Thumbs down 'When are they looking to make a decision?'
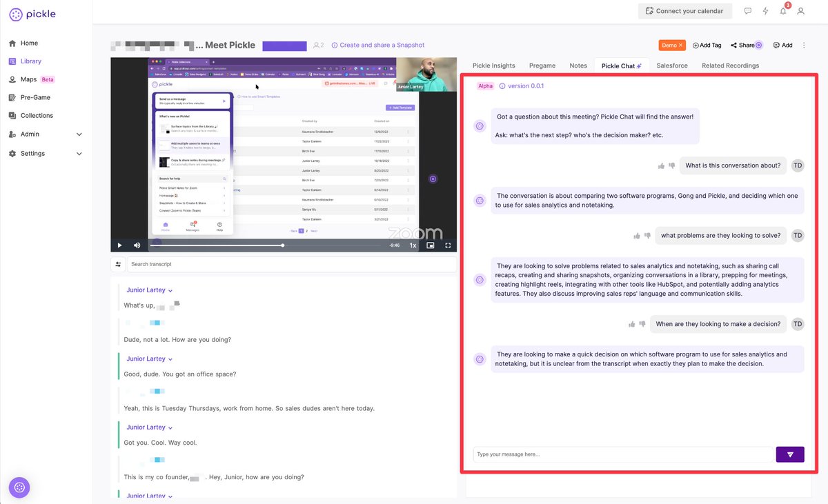Image resolution: width=828 pixels, height=504 pixels. click(642, 324)
